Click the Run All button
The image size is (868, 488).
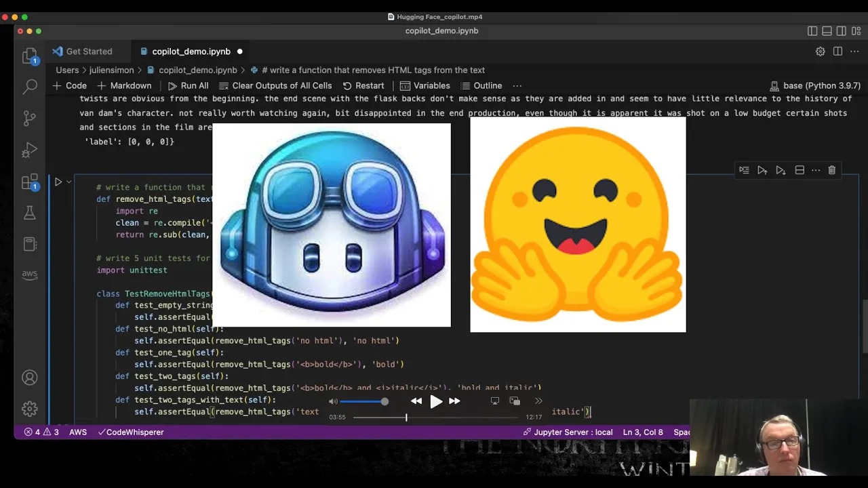188,86
